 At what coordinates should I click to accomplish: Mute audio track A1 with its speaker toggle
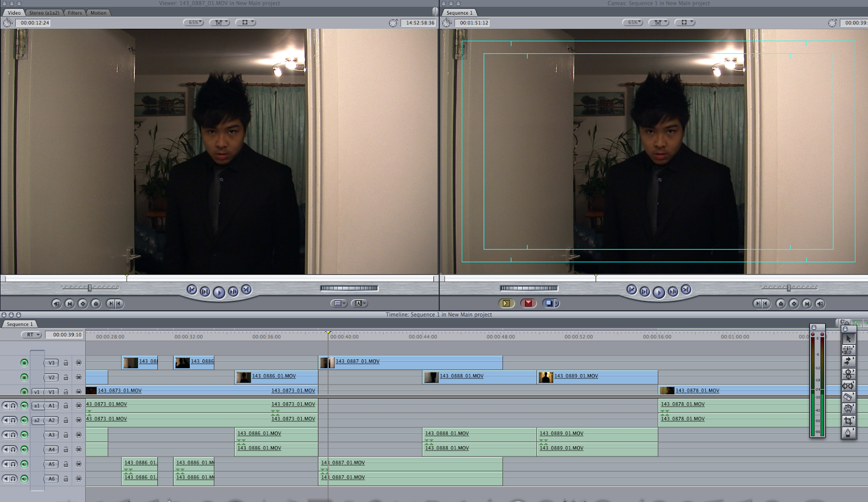coord(7,404)
